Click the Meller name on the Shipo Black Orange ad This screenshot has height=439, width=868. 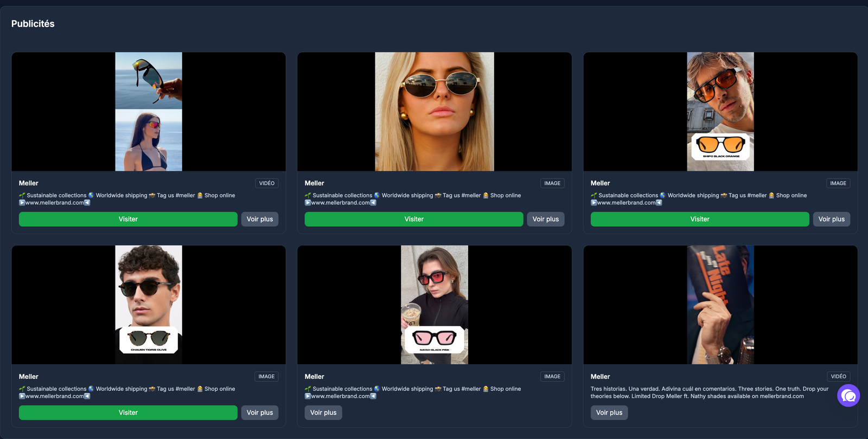[601, 183]
